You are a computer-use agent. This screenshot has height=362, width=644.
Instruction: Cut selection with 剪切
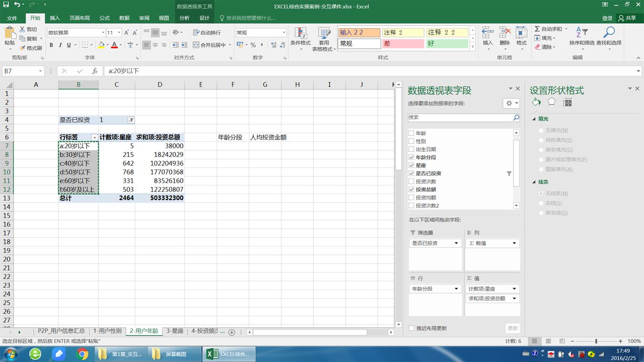(x=28, y=30)
